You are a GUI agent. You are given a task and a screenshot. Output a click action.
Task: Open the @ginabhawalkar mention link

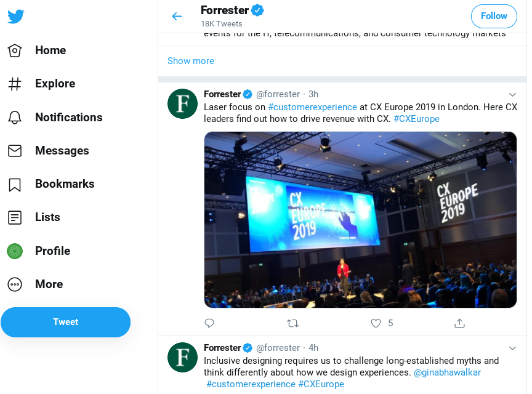pyautogui.click(x=447, y=372)
